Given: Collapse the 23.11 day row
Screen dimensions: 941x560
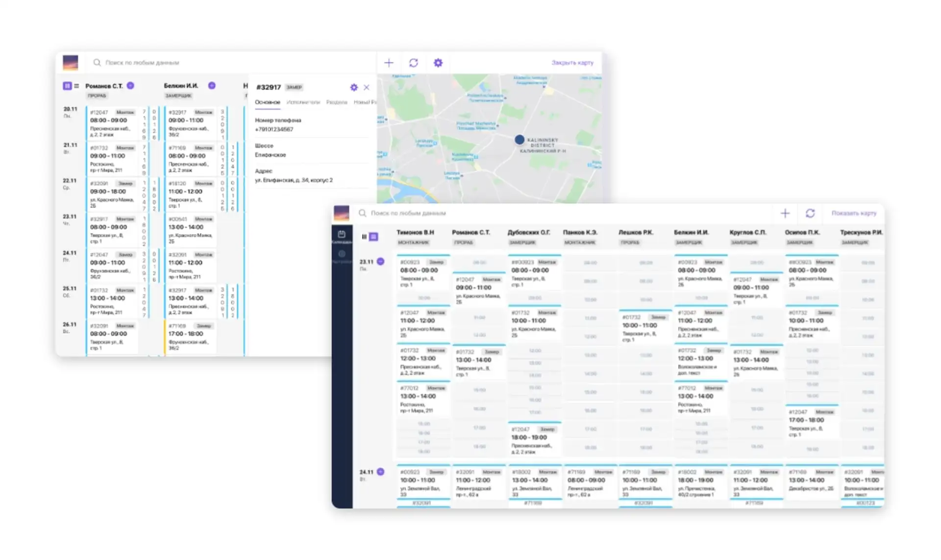Looking at the screenshot, I should [380, 262].
